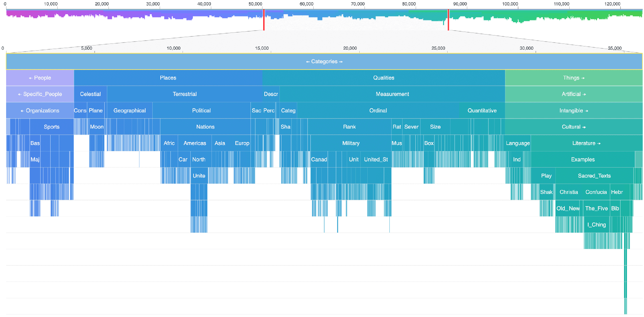Image resolution: width=644 pixels, height=317 pixels.
Task: Click the Americas block under Nations
Action: pyautogui.click(x=194, y=143)
